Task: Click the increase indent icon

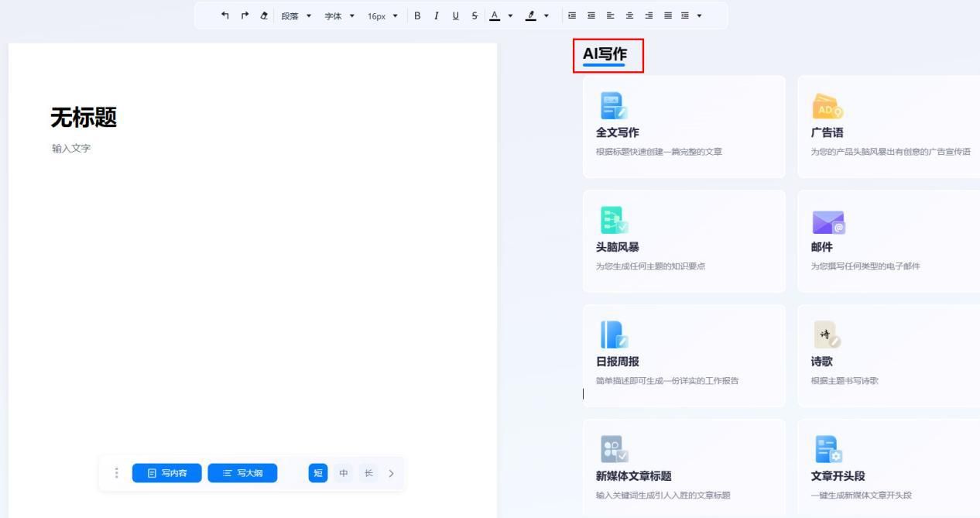Action: click(x=572, y=15)
